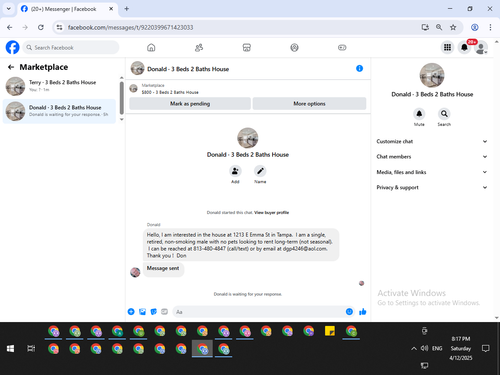Open Chrome tab search dropdown arrow
Screen dimensions: 500x375
(x=9, y=9)
